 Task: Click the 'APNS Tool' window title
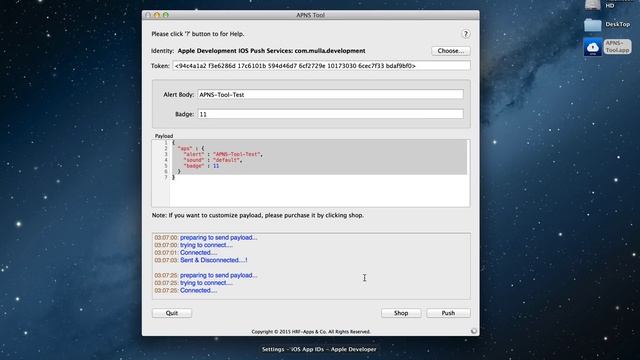coord(311,15)
